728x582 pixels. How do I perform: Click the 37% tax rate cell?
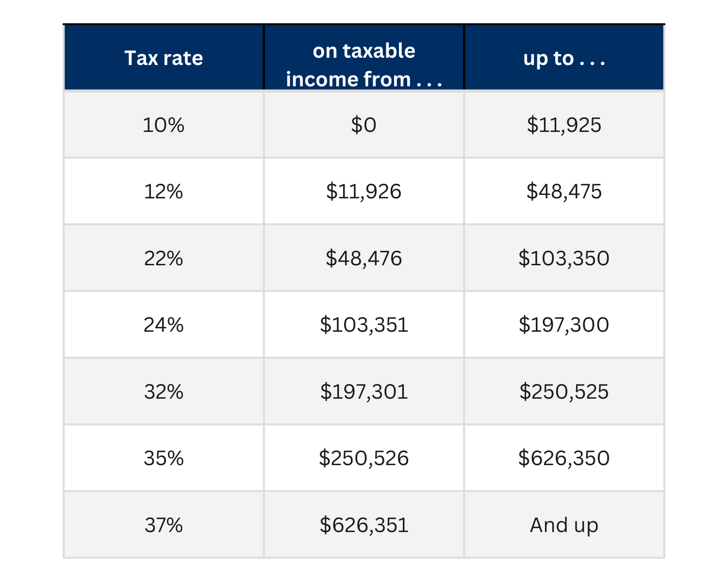pos(164,525)
